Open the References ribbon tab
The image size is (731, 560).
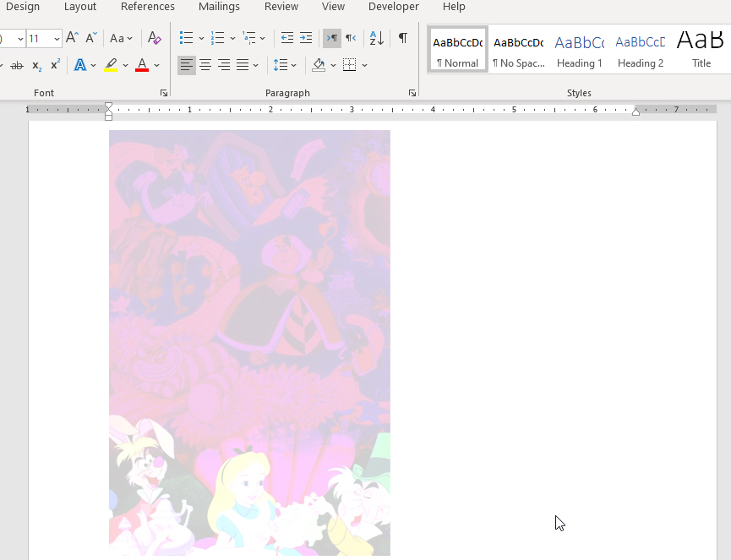point(148,7)
